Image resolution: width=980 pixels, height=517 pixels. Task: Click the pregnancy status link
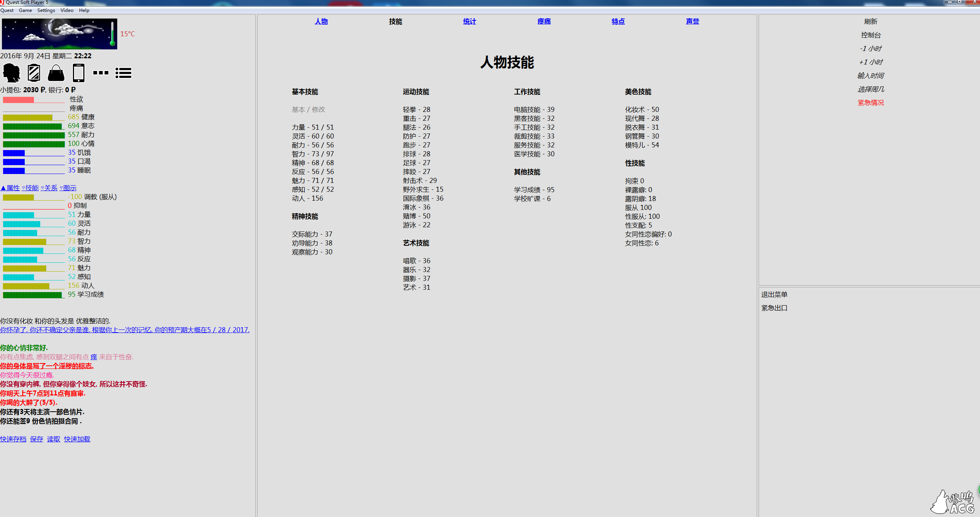pos(125,330)
